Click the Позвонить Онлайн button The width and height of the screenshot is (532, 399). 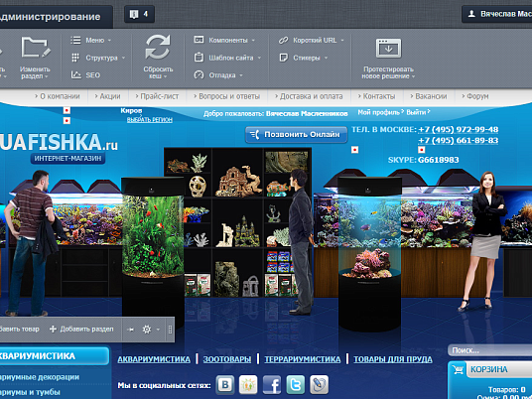(296, 135)
